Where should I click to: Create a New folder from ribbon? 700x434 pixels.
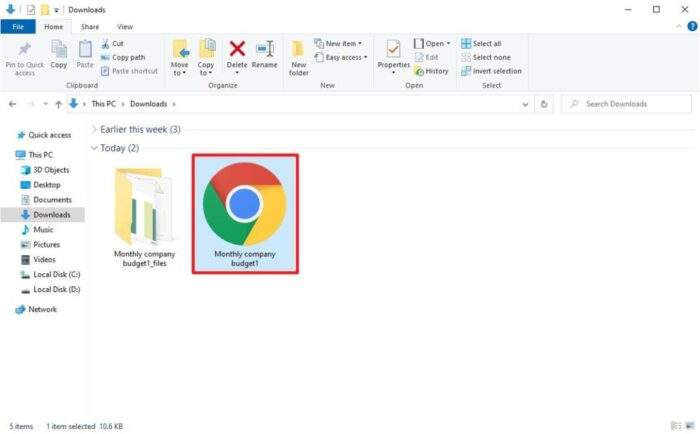[298, 58]
